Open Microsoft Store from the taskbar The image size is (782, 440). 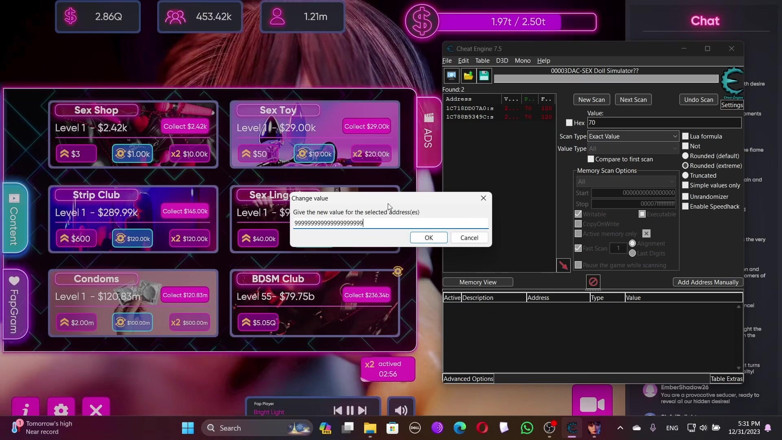392,428
